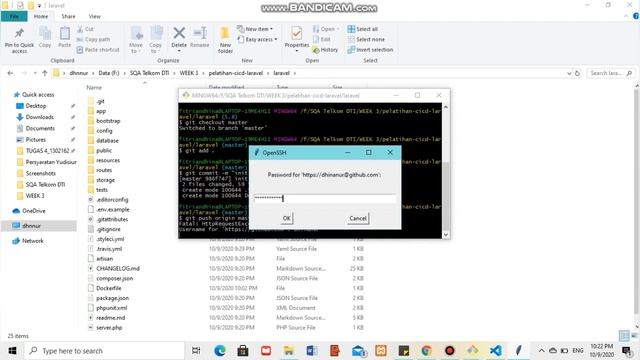Click the Up one level arrow
Image resolution: width=640 pixels, height=360 pixels.
pyautogui.click(x=44, y=73)
